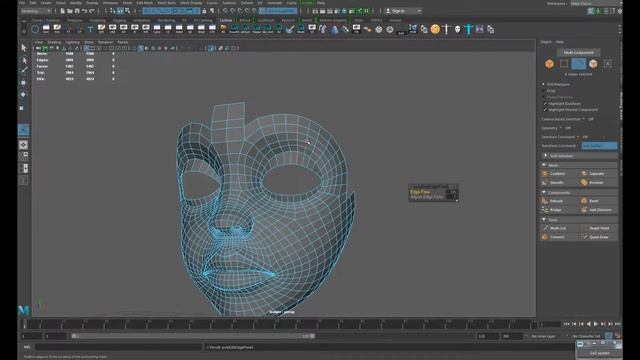640x360 pixels.
Task: Open the Modeling menu set dropdown
Action: coord(37,11)
